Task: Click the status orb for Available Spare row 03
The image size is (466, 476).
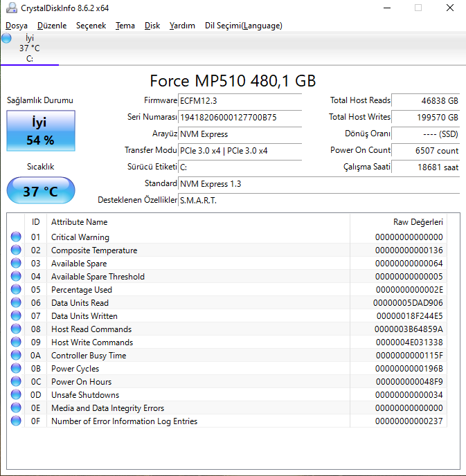Action: click(x=16, y=263)
